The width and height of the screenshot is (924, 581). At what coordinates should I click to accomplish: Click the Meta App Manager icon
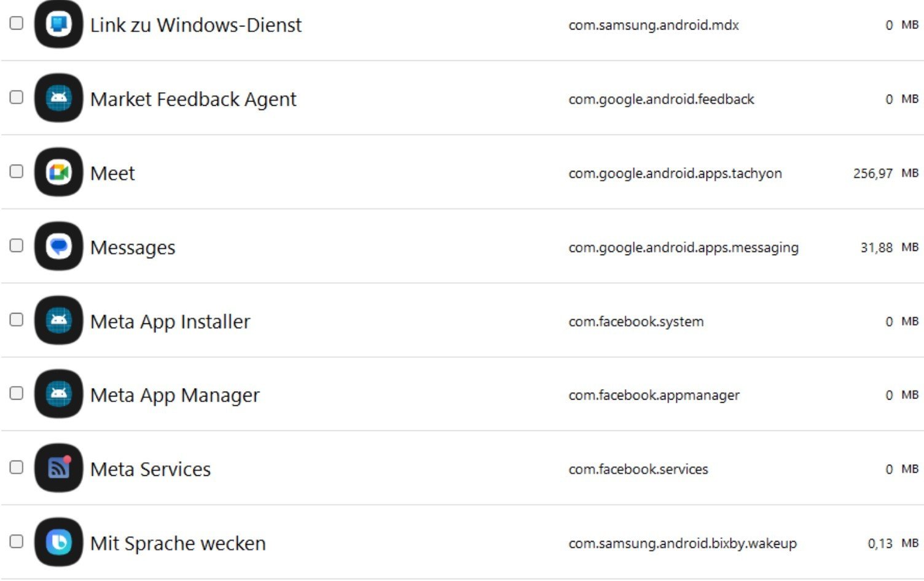58,394
